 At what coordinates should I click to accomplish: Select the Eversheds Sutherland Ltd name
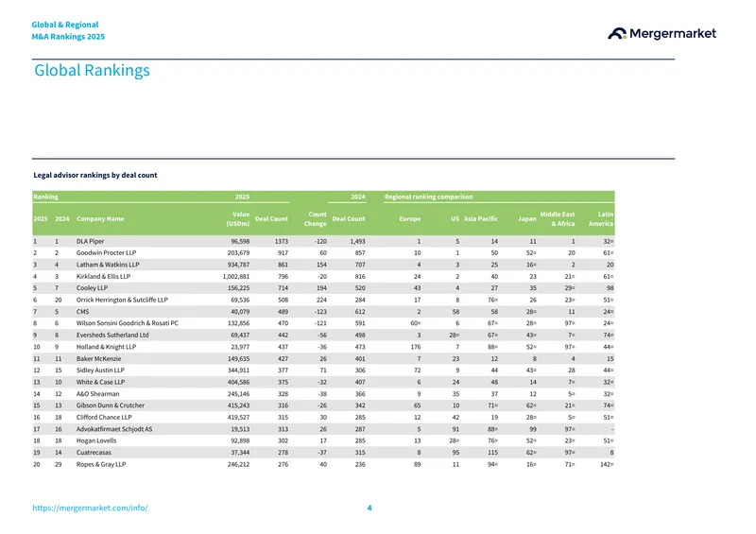point(112,335)
